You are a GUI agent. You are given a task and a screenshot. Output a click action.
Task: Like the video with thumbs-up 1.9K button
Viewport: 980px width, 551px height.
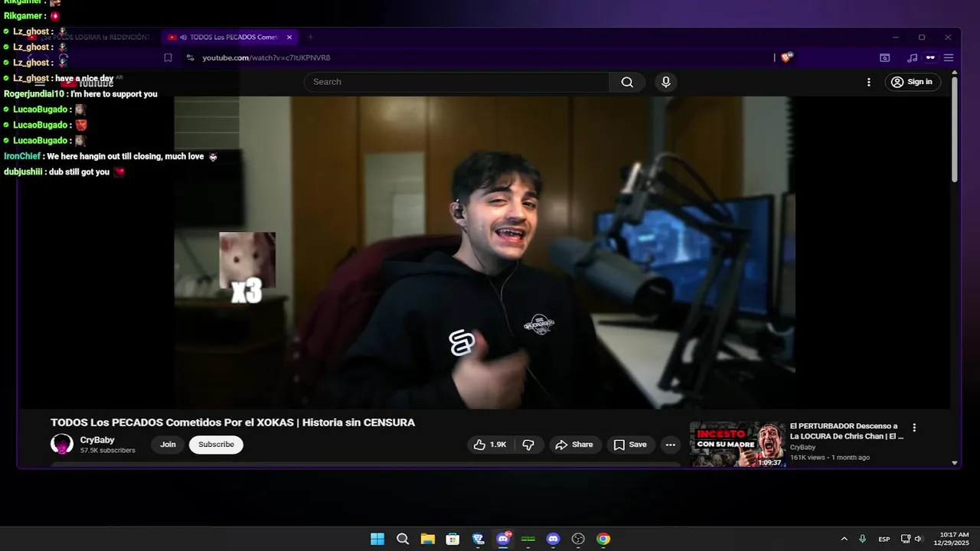(490, 445)
